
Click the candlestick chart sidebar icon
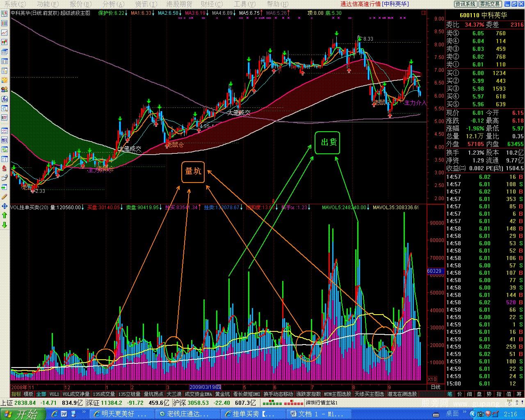click(x=5, y=42)
